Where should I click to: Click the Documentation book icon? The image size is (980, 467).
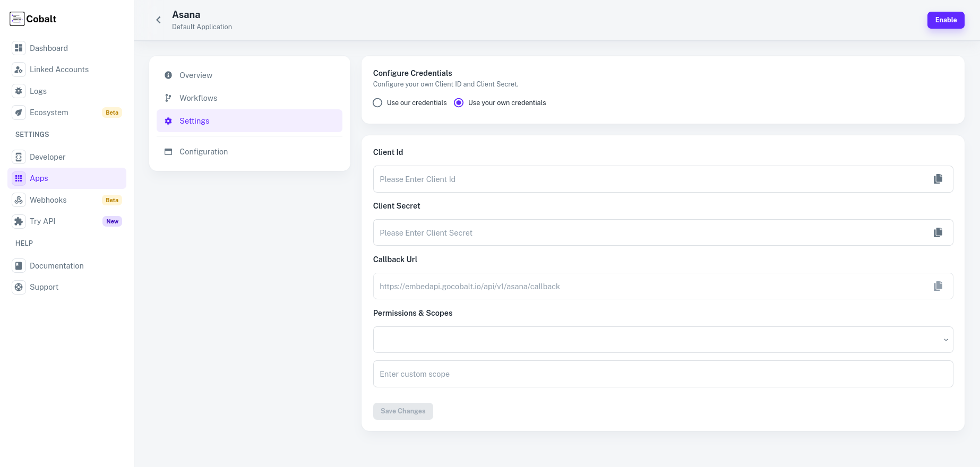19,266
